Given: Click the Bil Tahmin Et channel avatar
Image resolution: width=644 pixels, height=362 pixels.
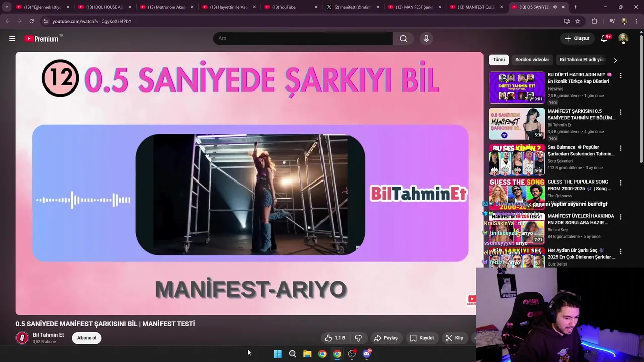Looking at the screenshot, I should click(x=22, y=338).
